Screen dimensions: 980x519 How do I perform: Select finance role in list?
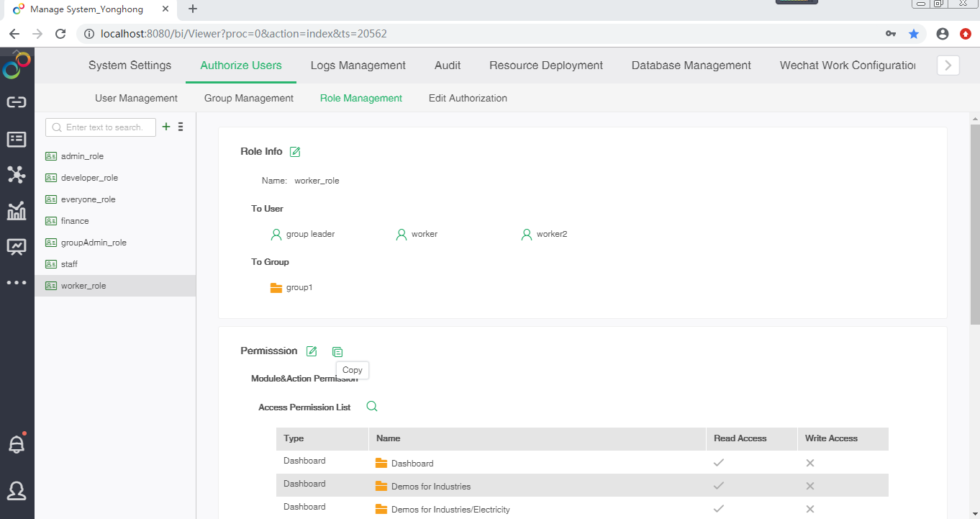pos(115,221)
